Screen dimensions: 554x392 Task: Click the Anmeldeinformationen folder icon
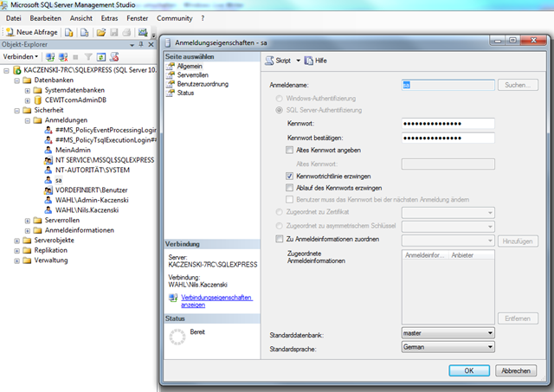click(37, 230)
